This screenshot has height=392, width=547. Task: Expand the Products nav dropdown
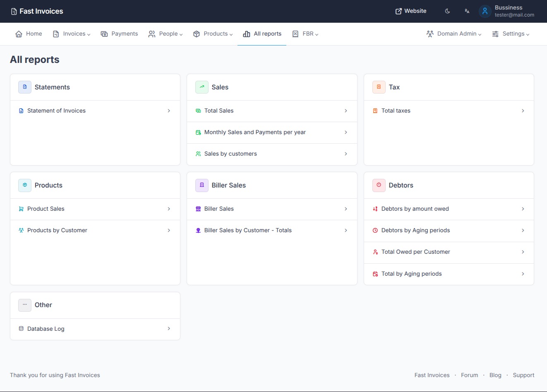pyautogui.click(x=213, y=34)
